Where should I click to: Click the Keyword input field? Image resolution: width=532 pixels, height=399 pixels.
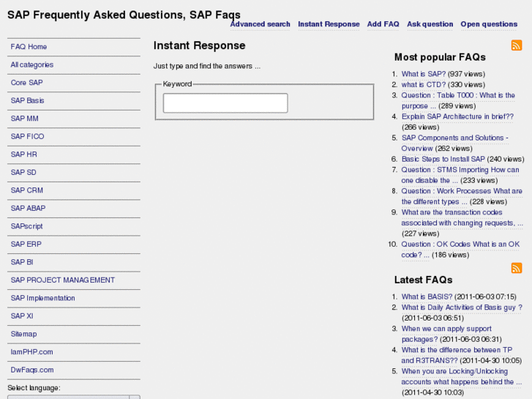pyautogui.click(x=225, y=103)
